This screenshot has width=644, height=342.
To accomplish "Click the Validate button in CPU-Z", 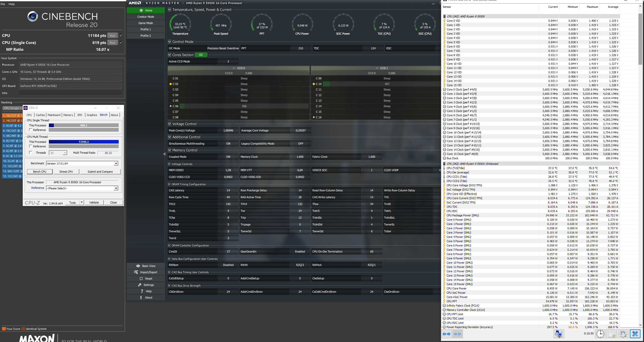I will (x=94, y=202).
